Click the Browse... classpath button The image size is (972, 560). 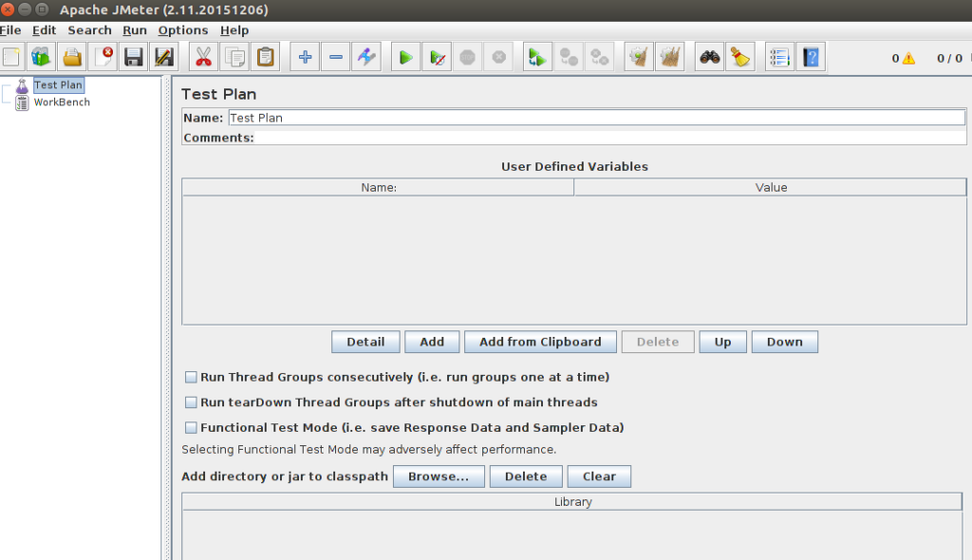(439, 476)
